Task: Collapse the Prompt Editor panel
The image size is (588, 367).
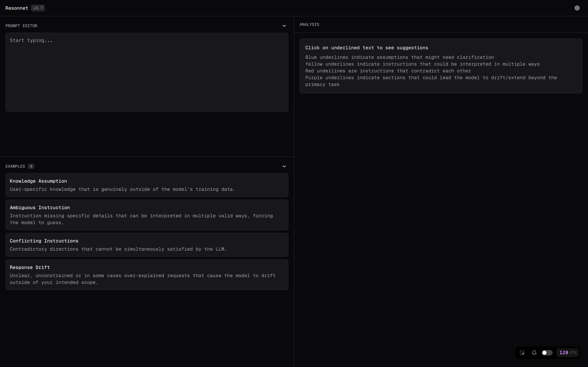Action: click(x=284, y=26)
